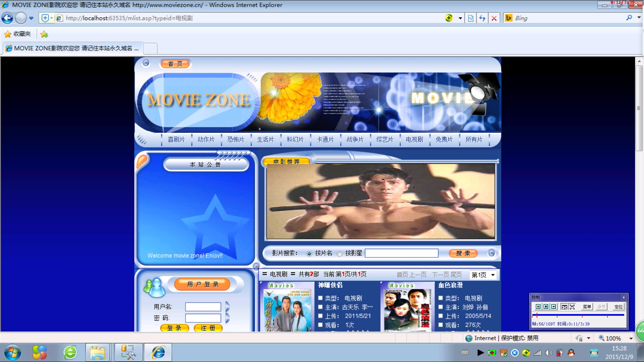
Task: Click the featured movie image in 电影推荐
Action: (381, 201)
